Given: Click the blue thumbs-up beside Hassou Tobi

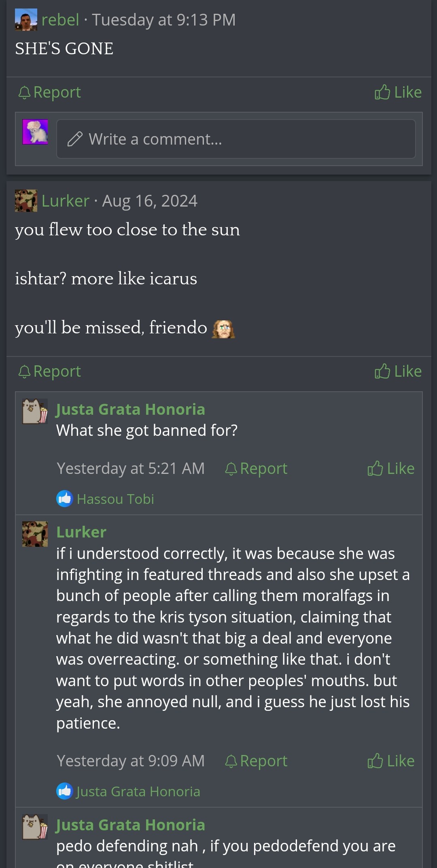Looking at the screenshot, I should click(64, 499).
